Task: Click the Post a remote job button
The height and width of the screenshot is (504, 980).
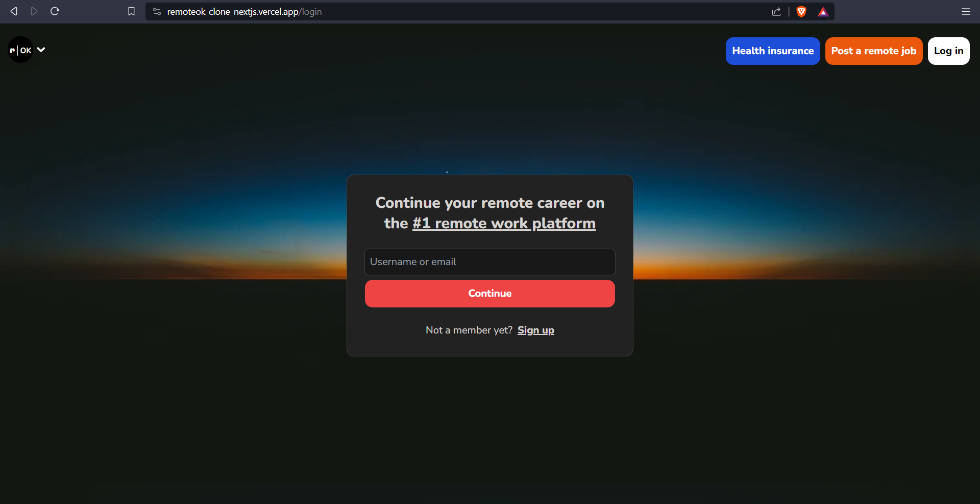Action: point(873,51)
